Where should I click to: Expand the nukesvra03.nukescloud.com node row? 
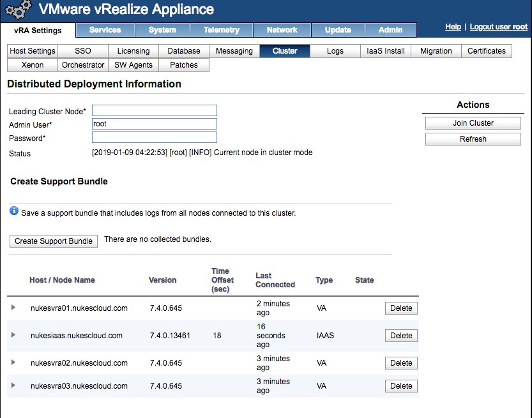13,385
